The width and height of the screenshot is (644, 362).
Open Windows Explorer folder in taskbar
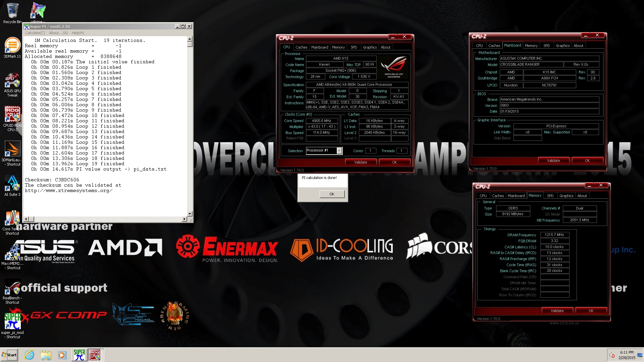46,355
